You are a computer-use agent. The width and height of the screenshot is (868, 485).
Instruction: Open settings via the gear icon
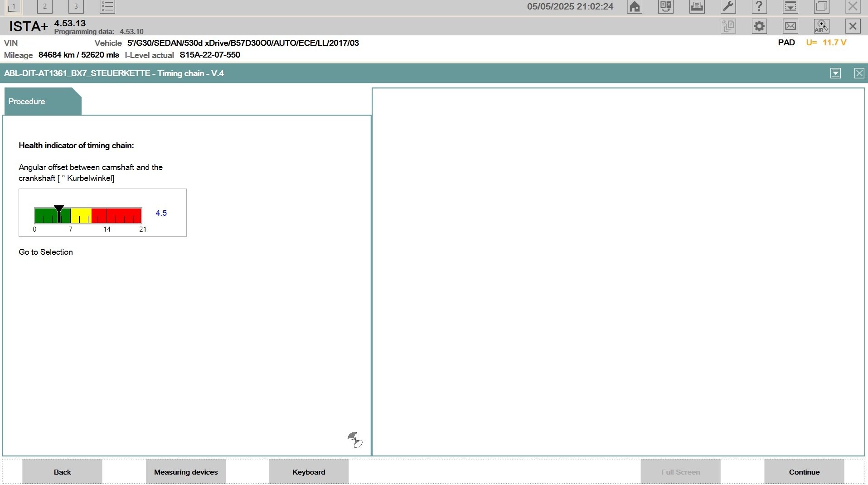click(x=759, y=26)
